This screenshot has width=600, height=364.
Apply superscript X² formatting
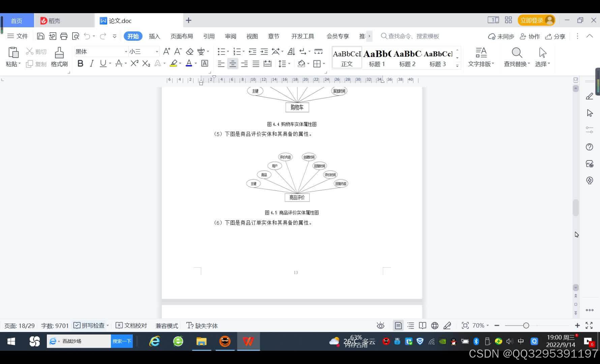click(x=134, y=63)
